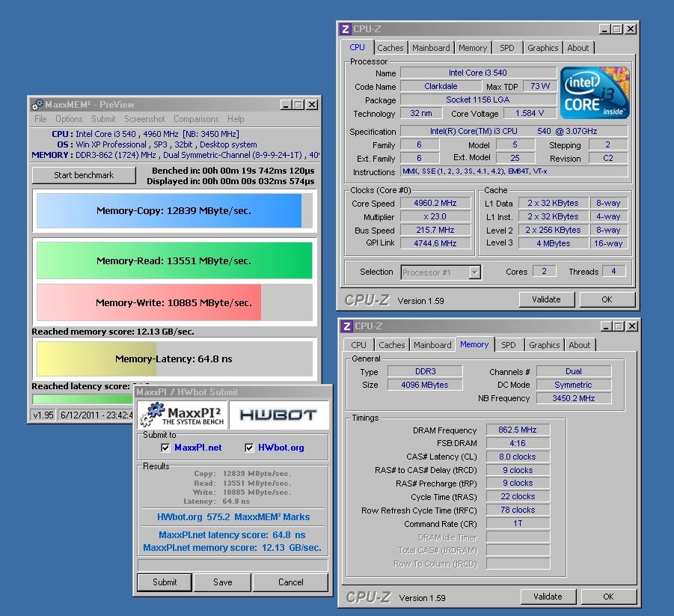Switch to CPU tab in lower CPU-Z
Viewport: 674px width, 616px height.
click(x=358, y=345)
